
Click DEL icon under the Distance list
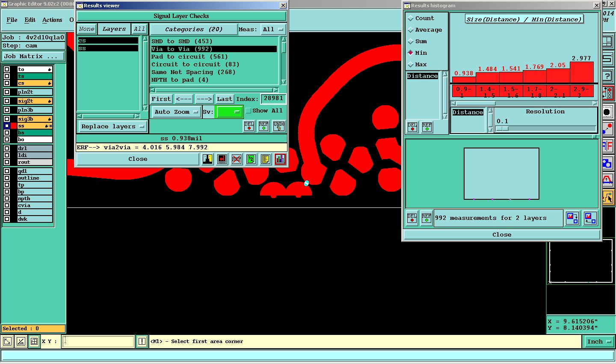click(412, 127)
